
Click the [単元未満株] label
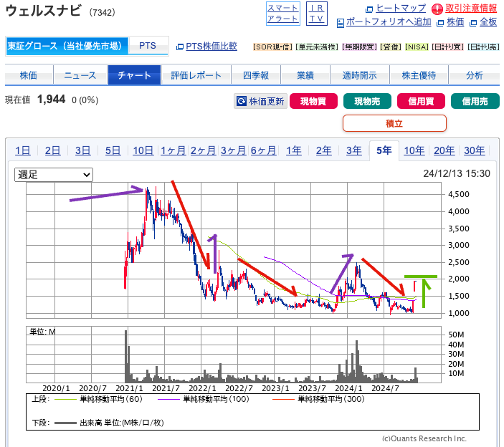pyautogui.click(x=317, y=47)
